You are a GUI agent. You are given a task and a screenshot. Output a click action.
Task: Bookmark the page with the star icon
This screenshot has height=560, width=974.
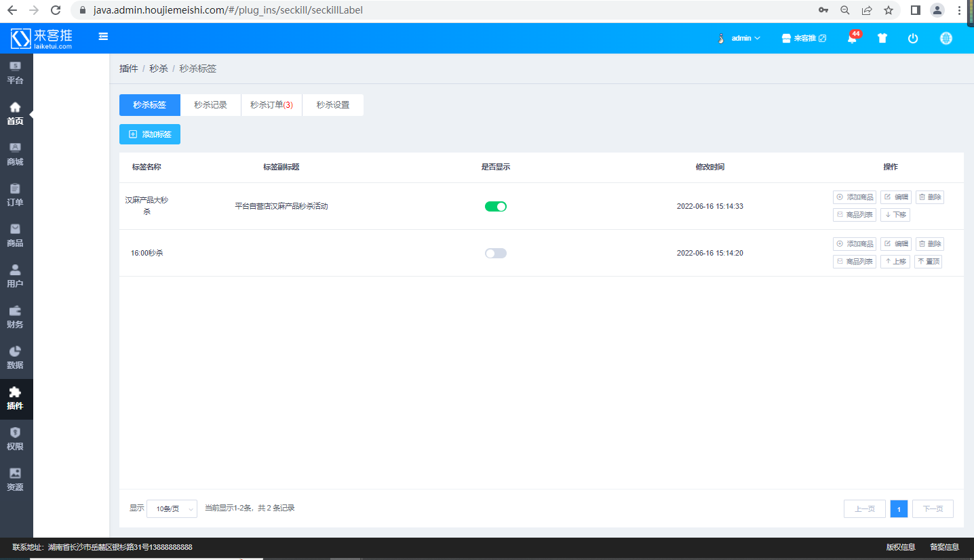pos(889,10)
